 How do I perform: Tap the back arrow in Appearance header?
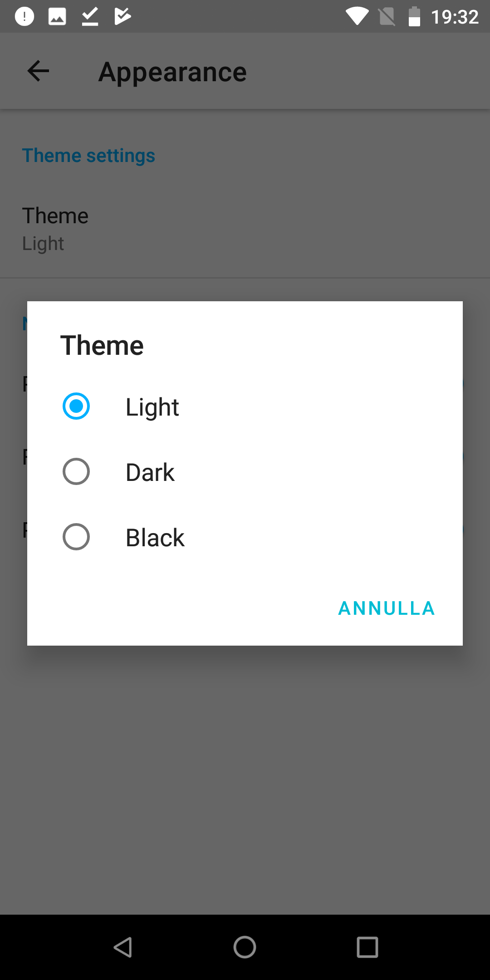click(x=38, y=71)
